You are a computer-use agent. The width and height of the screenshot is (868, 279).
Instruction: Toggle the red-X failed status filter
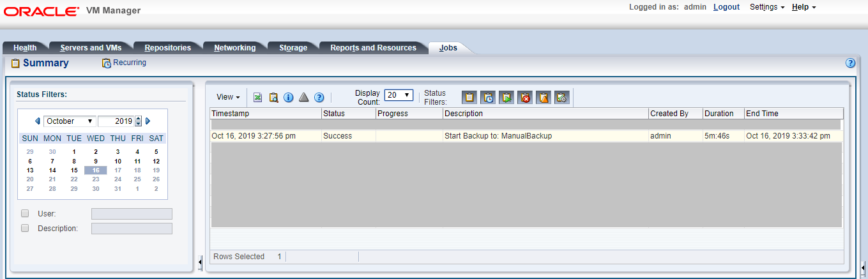(525, 98)
